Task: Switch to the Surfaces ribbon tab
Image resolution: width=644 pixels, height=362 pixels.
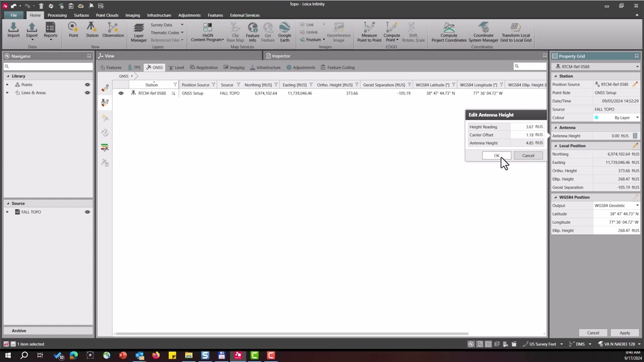Action: [x=81, y=15]
